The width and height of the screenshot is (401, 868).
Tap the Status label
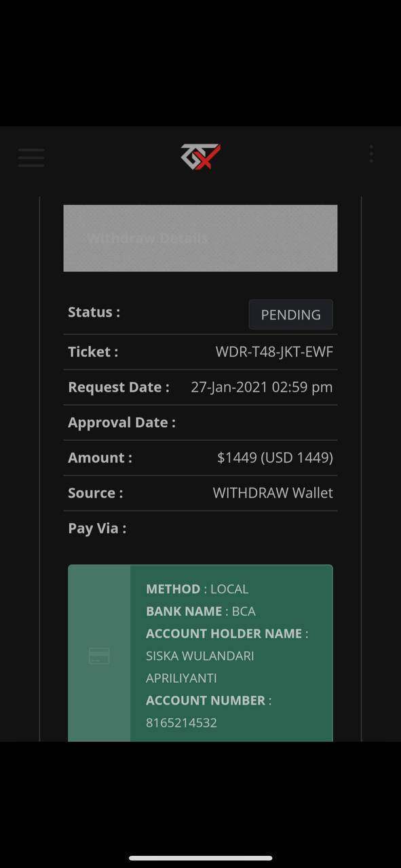94,312
